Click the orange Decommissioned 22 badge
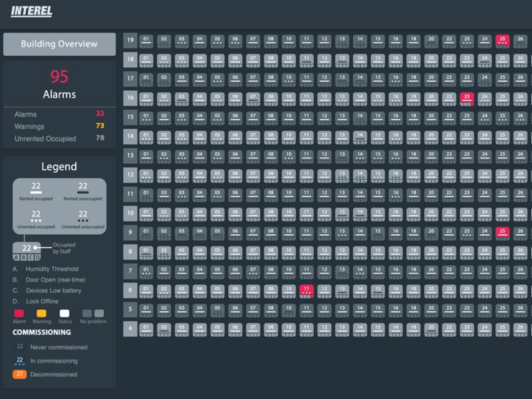The image size is (532, 399). coord(20,374)
